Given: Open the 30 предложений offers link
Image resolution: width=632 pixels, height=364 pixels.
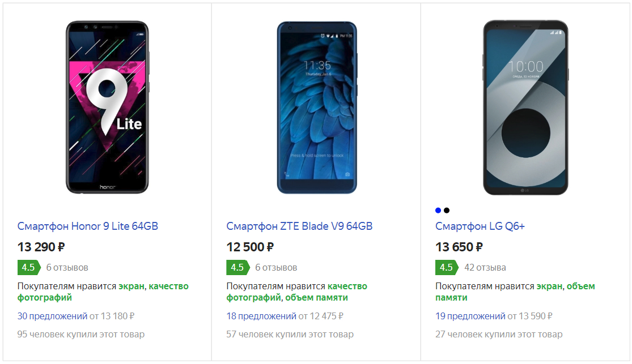Looking at the screenshot, I should (52, 316).
